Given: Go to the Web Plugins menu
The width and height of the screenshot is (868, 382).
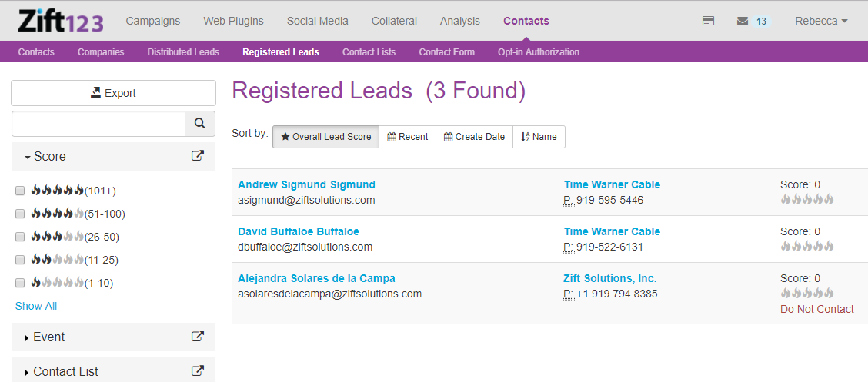Looking at the screenshot, I should pyautogui.click(x=234, y=21).
